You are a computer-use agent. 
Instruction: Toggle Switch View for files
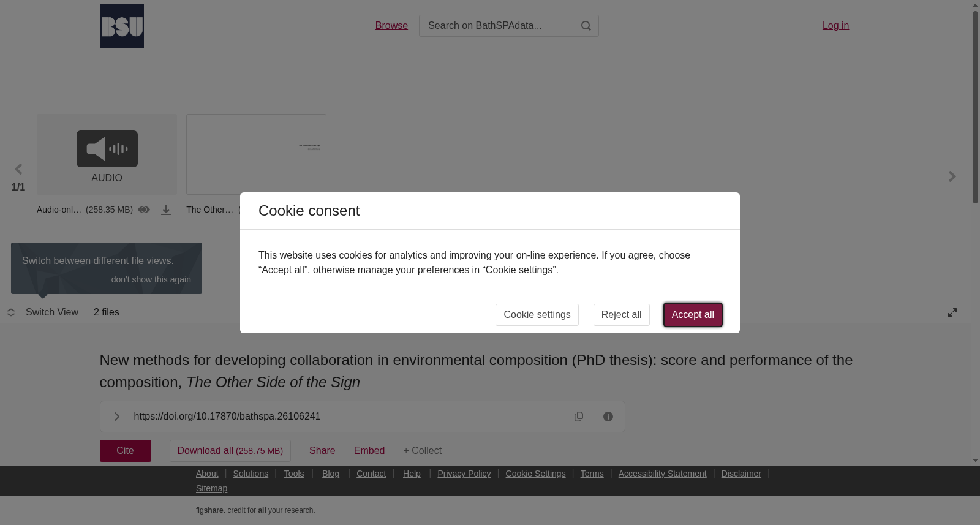[43, 312]
